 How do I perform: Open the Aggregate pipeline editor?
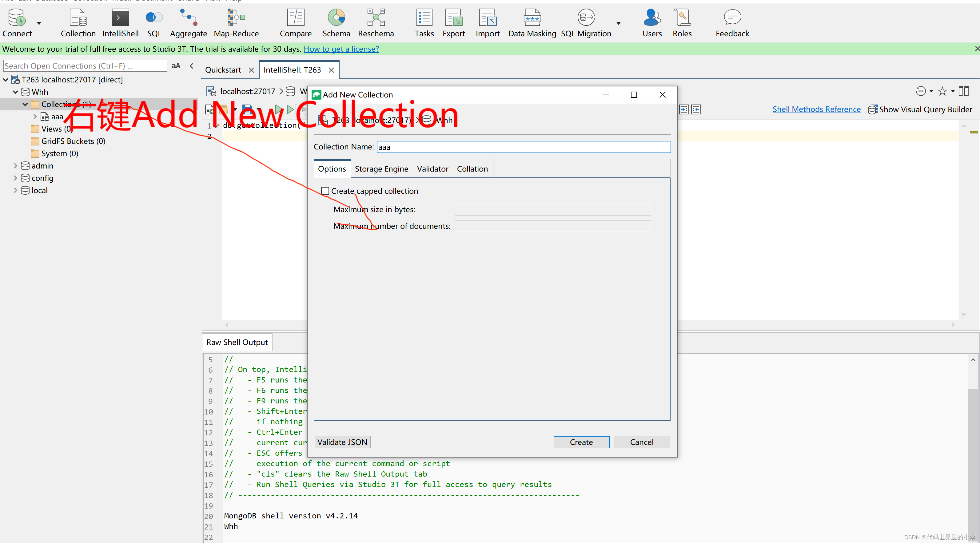click(188, 23)
